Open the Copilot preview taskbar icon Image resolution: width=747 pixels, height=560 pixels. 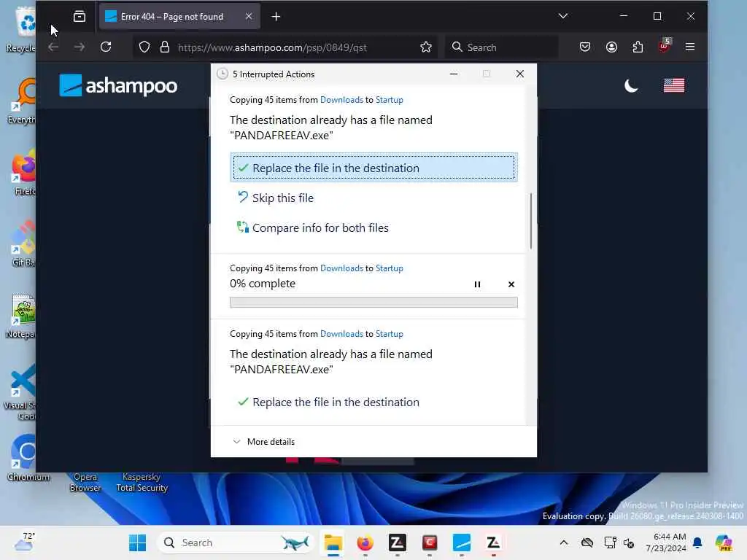[x=724, y=542]
